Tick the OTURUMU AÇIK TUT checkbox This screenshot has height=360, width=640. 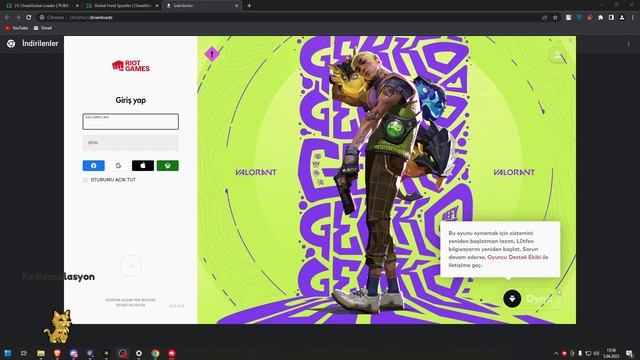coord(85,180)
